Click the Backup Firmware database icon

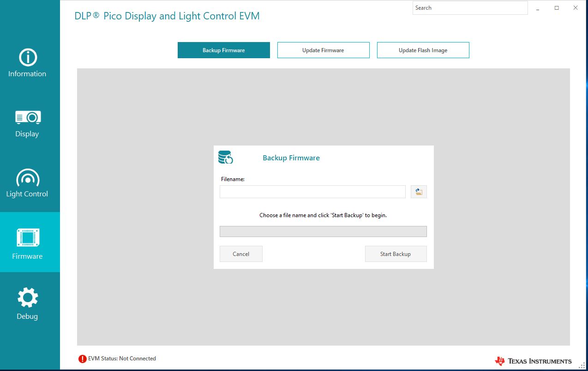click(226, 157)
